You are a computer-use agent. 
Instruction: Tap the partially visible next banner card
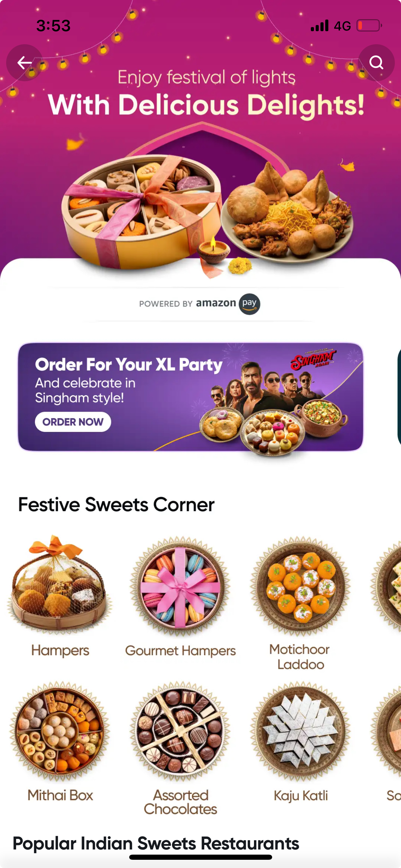399,397
